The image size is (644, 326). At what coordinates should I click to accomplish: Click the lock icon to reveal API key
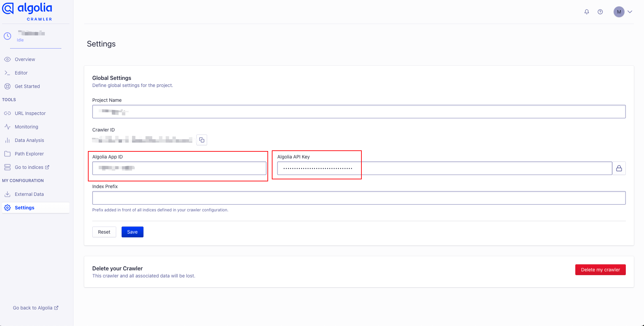[619, 168]
